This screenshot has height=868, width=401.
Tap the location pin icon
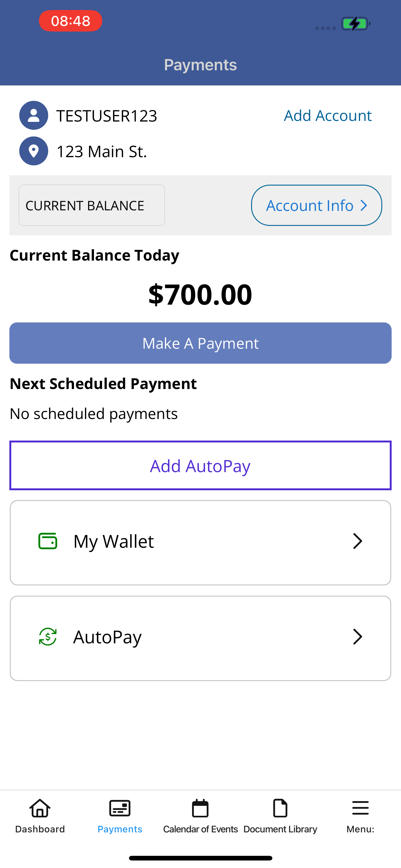point(34,151)
